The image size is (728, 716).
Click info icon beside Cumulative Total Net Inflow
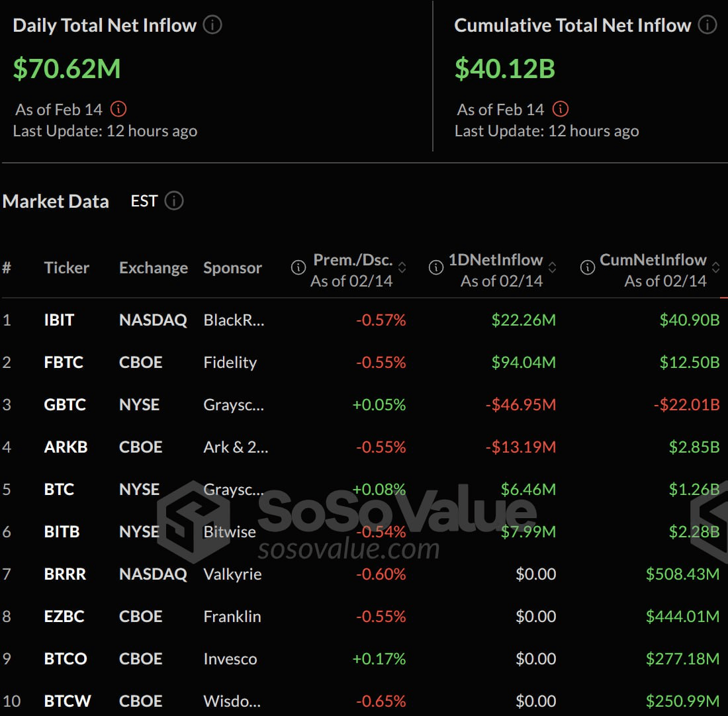(707, 24)
